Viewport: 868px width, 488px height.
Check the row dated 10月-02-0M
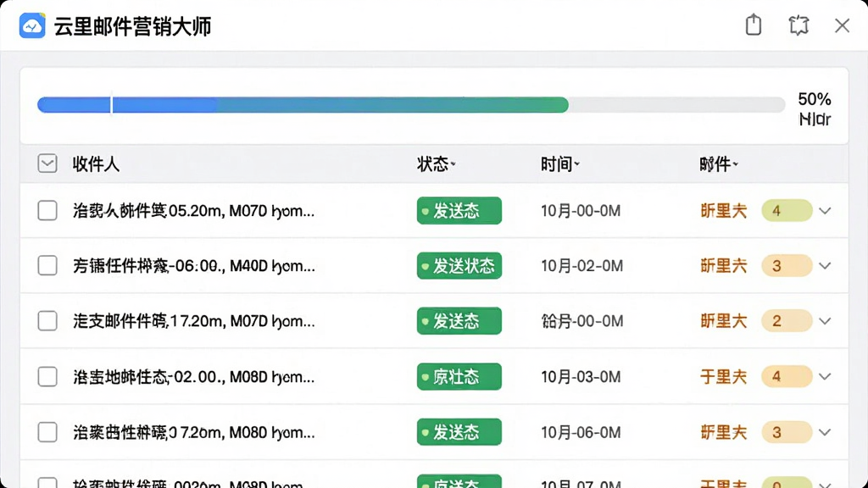tap(47, 265)
